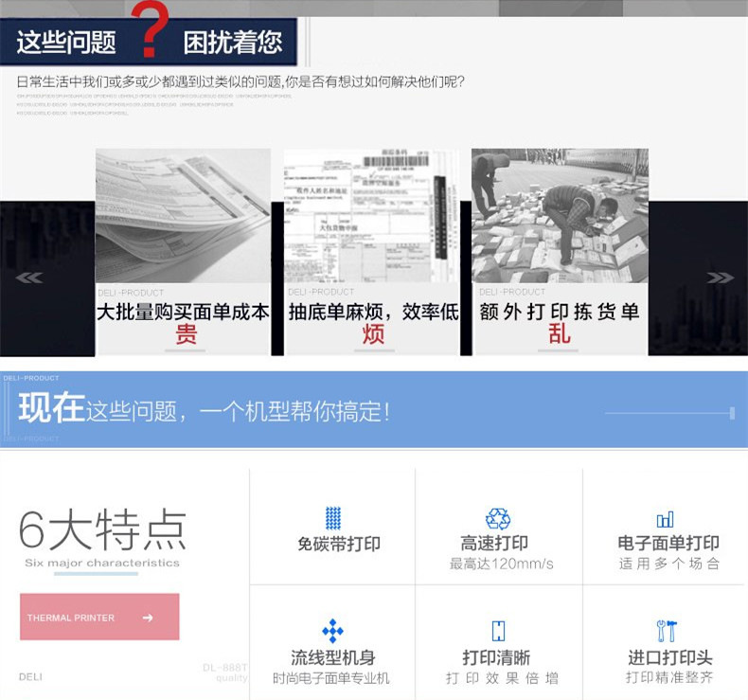
Task: Click the diamond cluster icon above 流线型机身
Action: 332,631
